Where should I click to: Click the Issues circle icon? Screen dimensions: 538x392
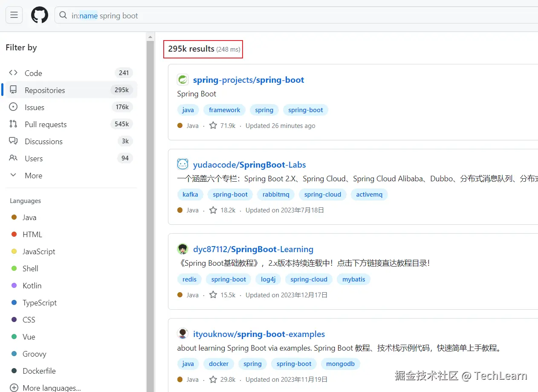(13, 107)
